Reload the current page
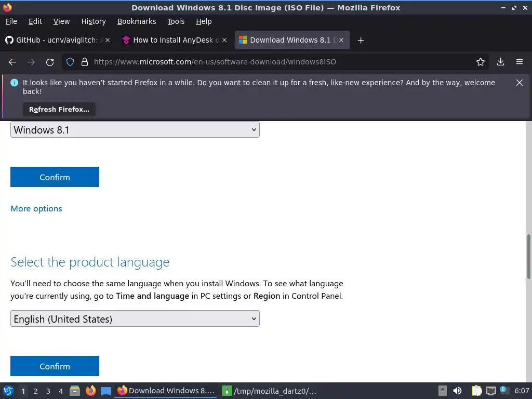The image size is (532, 399). 50,62
